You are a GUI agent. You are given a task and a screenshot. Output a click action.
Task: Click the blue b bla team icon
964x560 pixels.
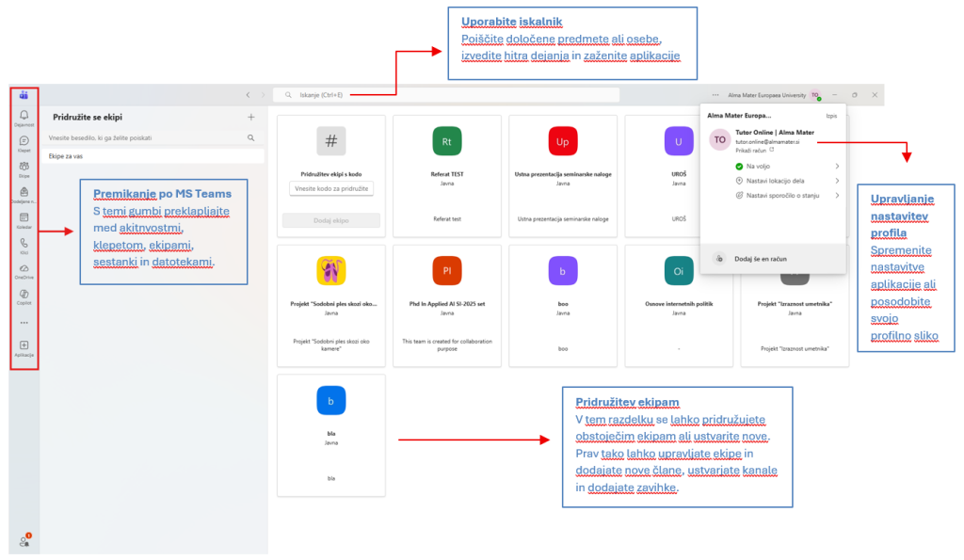(x=330, y=401)
